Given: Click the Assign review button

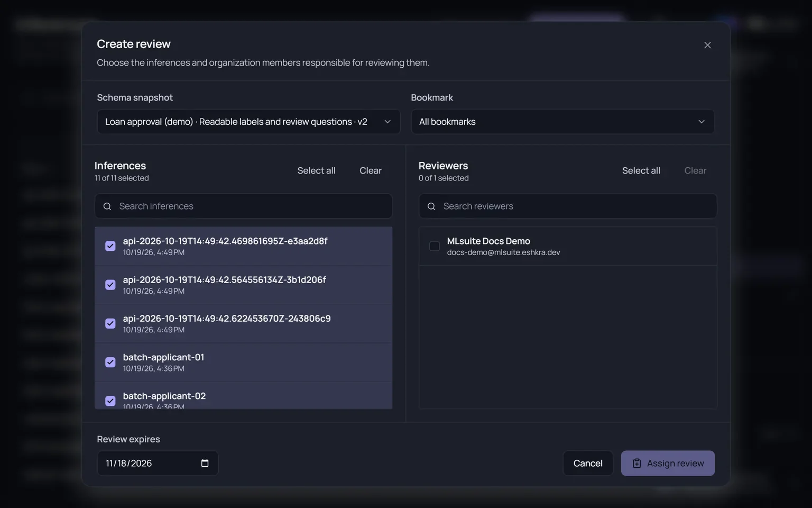Looking at the screenshot, I should tap(668, 463).
